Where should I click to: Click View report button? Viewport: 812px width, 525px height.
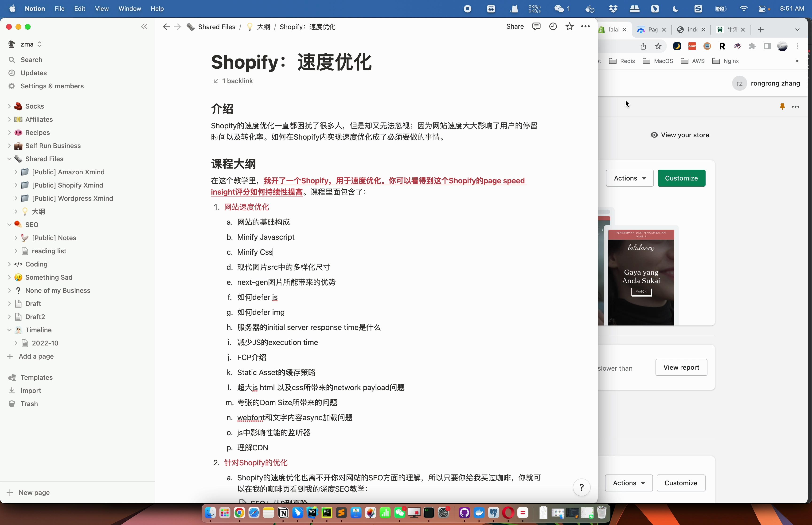click(x=681, y=368)
